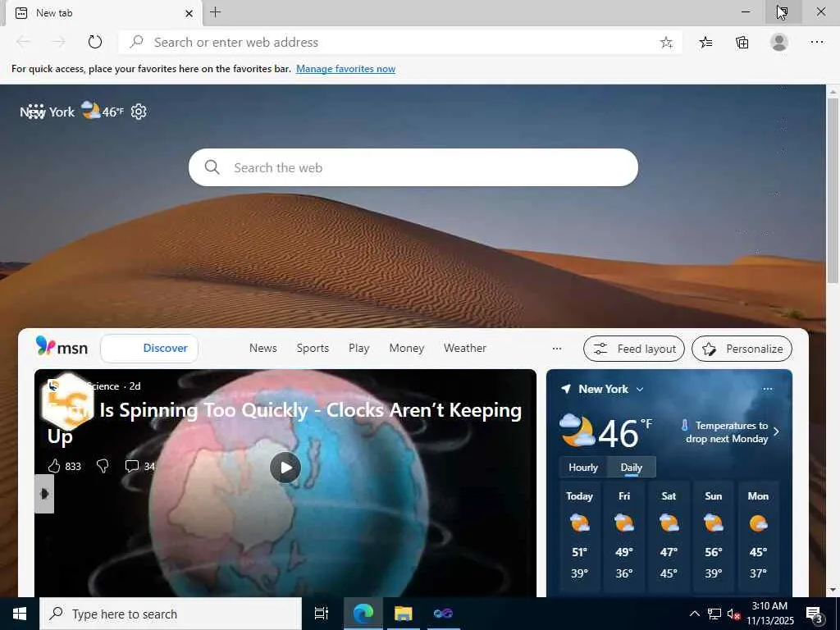The height and width of the screenshot is (630, 840).
Task: Open the Weather feed tab
Action: (x=465, y=348)
